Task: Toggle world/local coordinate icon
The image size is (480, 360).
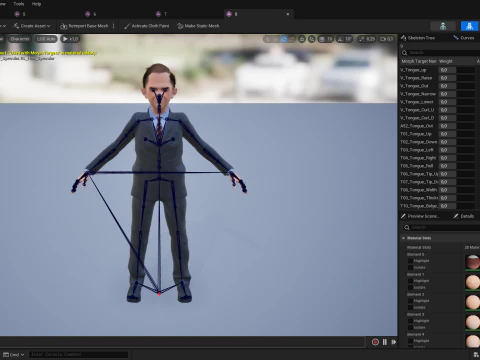Action: tap(302, 39)
